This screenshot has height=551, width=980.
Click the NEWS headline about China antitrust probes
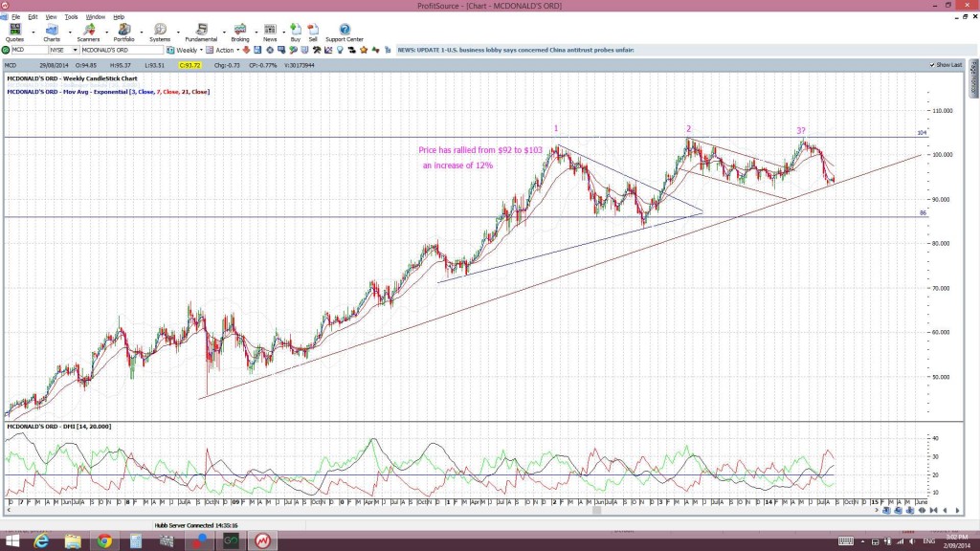pos(516,50)
